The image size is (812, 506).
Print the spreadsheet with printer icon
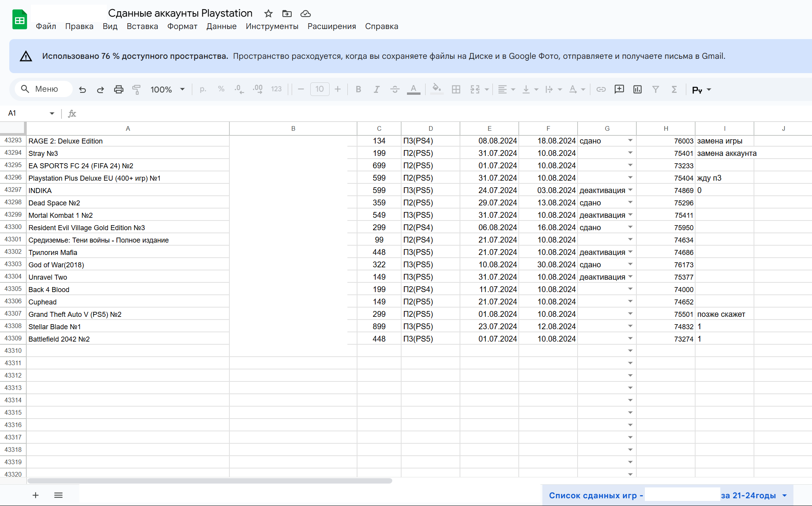(119, 89)
